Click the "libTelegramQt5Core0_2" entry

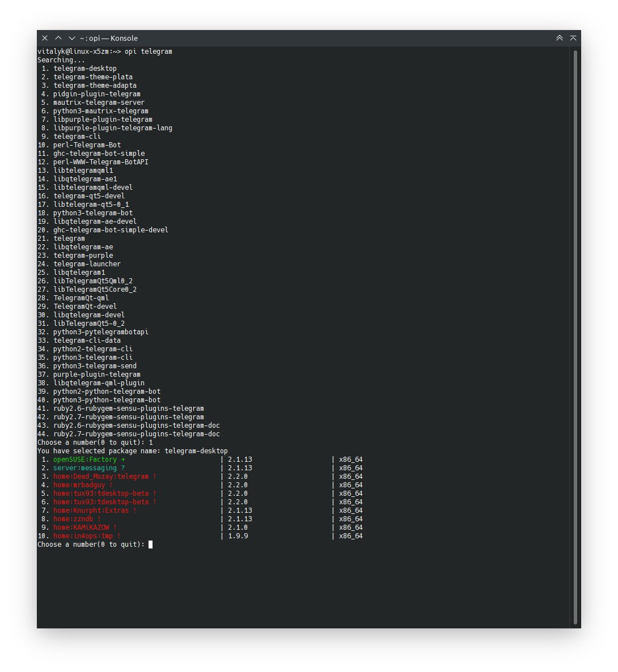(95, 290)
